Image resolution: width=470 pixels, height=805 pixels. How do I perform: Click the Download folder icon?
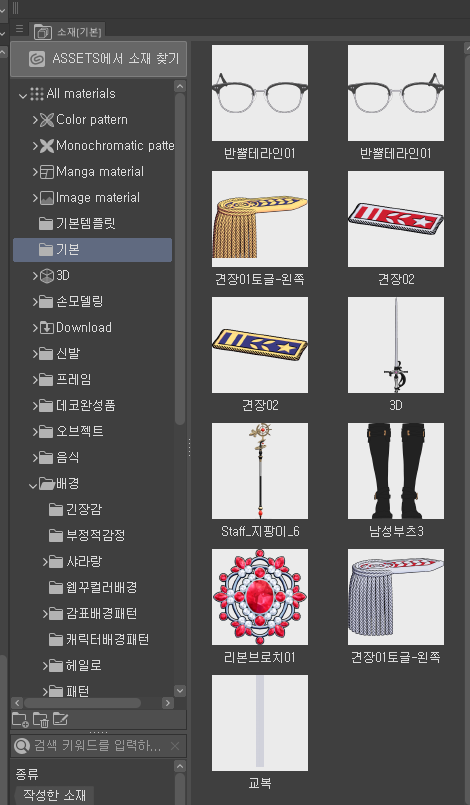[47, 328]
